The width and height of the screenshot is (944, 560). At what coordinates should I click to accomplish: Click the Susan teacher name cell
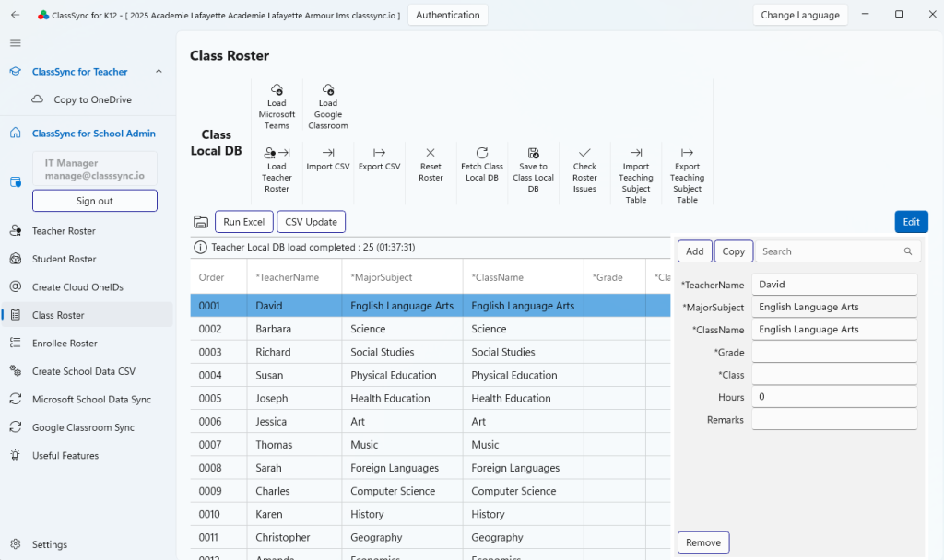click(x=294, y=376)
